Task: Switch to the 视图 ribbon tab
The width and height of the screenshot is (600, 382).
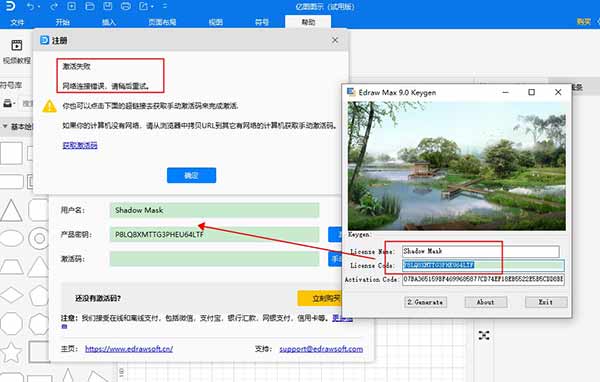Action: (216, 22)
